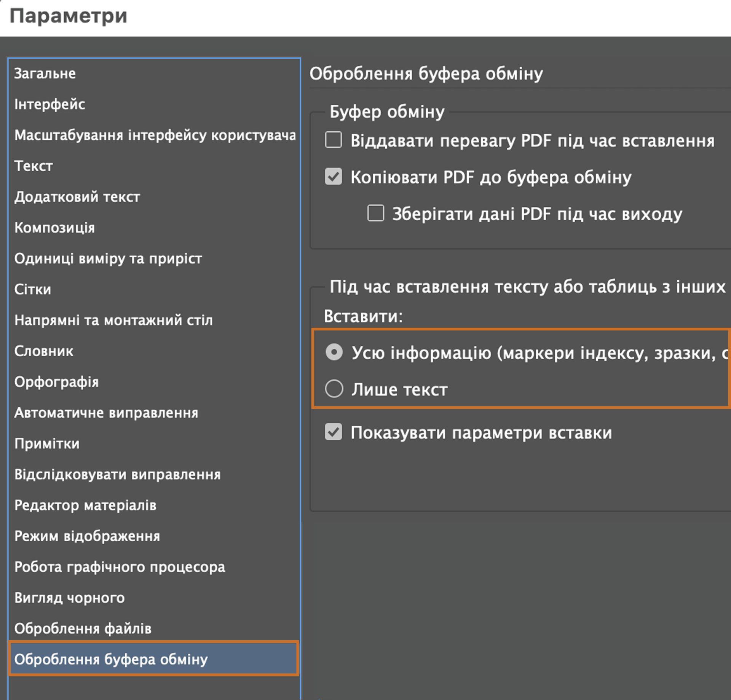
Task: Switch to the 'Словник' category
Action: (x=44, y=351)
